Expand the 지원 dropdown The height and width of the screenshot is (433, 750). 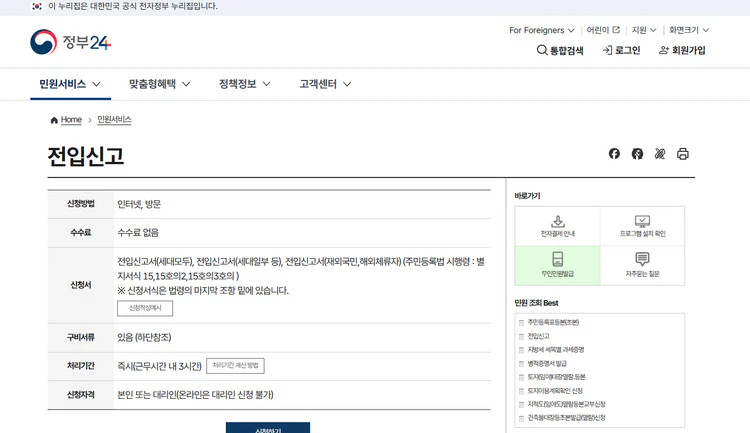click(644, 30)
